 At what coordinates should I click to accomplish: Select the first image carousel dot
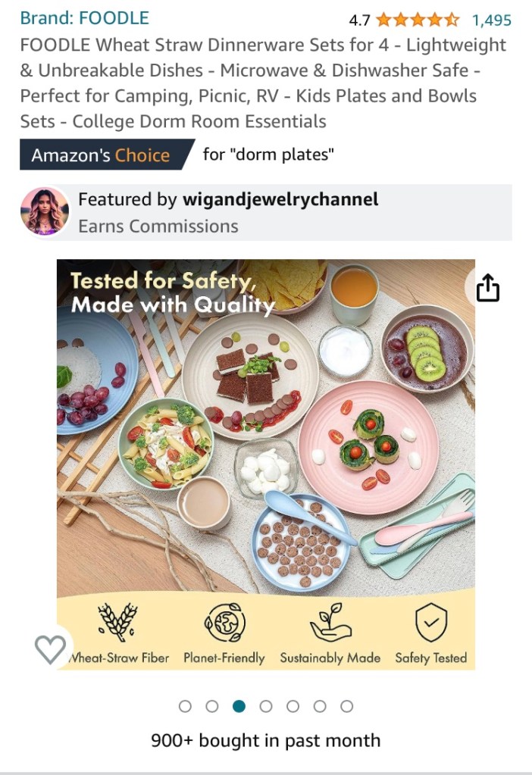point(185,706)
